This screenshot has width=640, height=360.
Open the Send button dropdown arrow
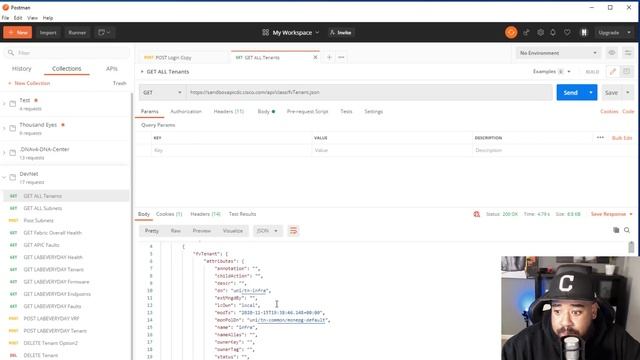point(591,93)
